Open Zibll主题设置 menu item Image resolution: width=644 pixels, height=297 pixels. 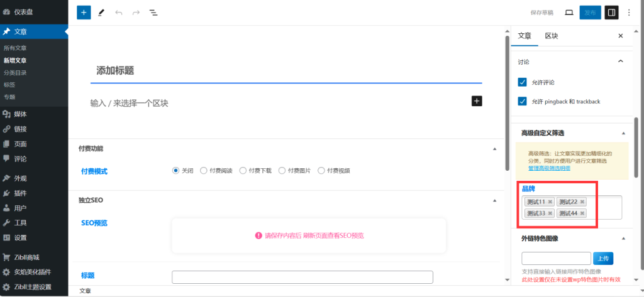34,287
